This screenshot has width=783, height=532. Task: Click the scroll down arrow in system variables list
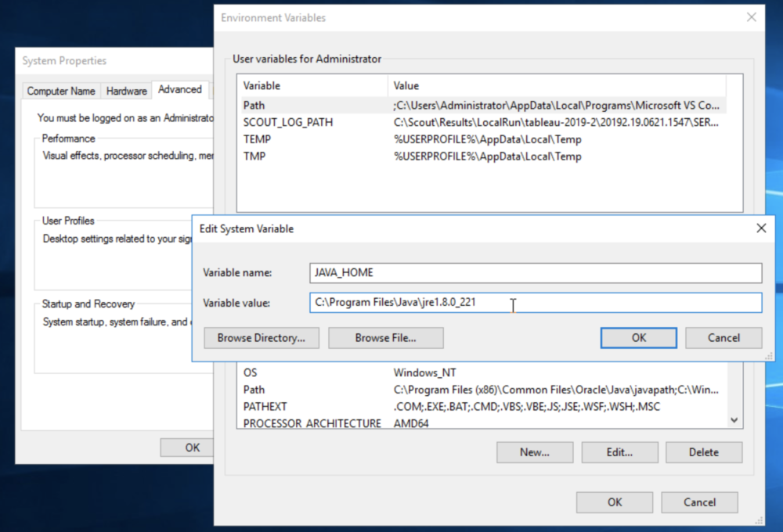pyautogui.click(x=734, y=420)
